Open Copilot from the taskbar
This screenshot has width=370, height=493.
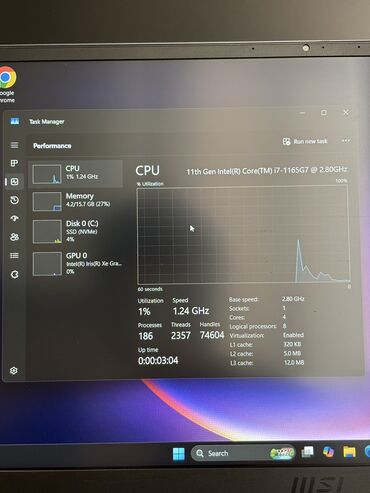point(328,452)
